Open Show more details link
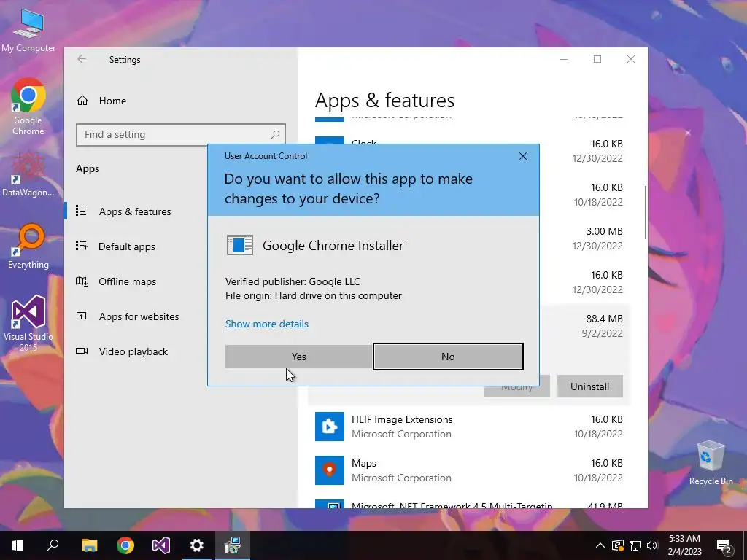 tap(267, 324)
